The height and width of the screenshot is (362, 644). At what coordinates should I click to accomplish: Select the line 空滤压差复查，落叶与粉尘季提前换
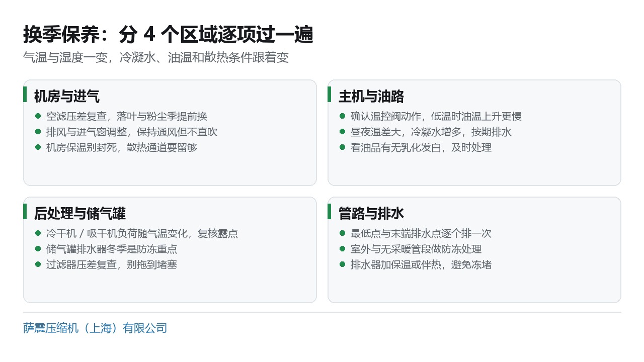pyautogui.click(x=127, y=116)
